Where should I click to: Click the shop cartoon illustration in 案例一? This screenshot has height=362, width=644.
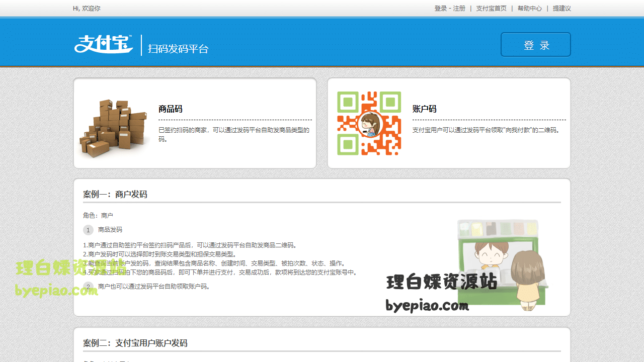point(502,264)
